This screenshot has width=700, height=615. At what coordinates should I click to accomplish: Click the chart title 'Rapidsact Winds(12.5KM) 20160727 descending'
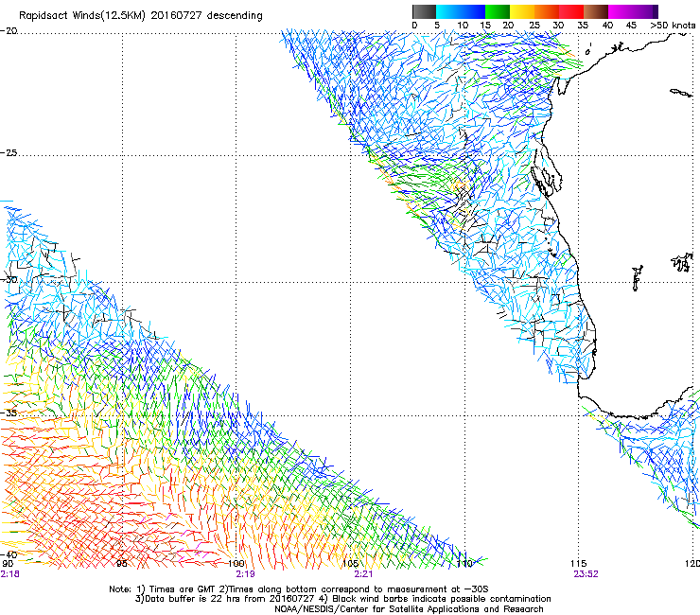point(141,16)
